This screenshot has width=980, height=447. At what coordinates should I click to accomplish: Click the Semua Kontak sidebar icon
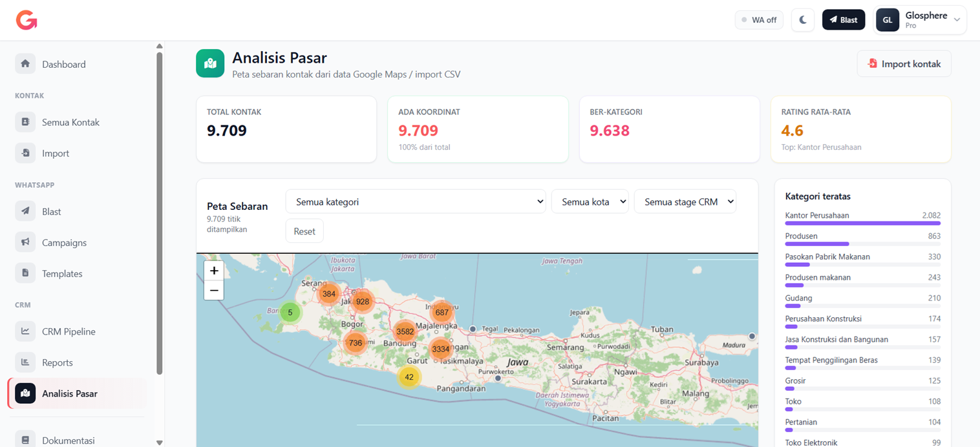coord(25,122)
